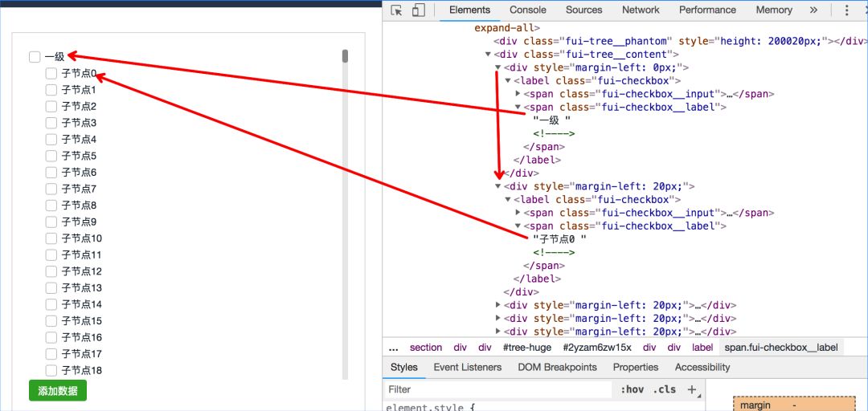Open the Event Listeners tab
This screenshot has width=868, height=411.
click(x=467, y=367)
